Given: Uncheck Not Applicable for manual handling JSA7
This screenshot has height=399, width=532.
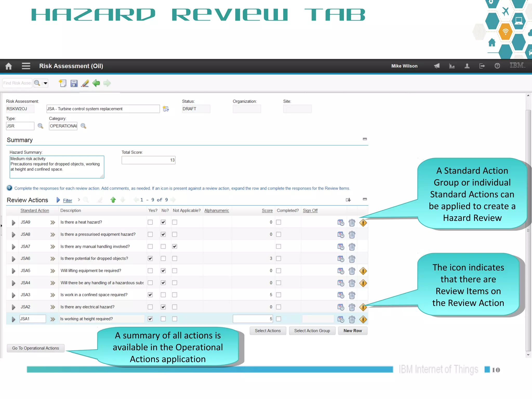Looking at the screenshot, I should pos(175,246).
